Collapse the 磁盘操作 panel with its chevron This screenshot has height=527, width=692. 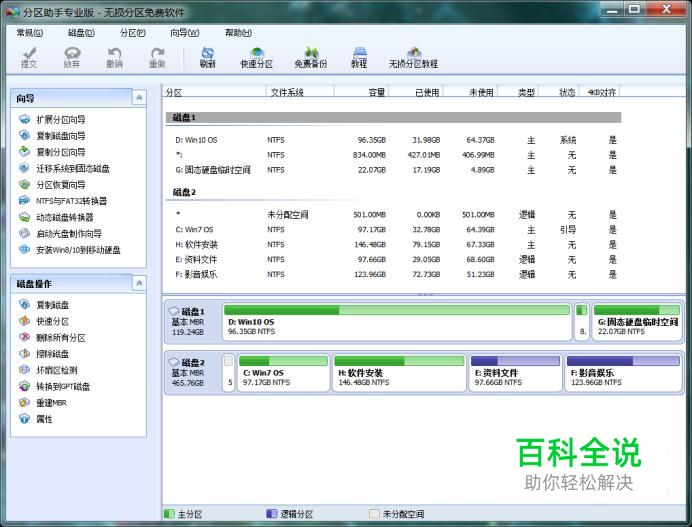pyautogui.click(x=139, y=284)
